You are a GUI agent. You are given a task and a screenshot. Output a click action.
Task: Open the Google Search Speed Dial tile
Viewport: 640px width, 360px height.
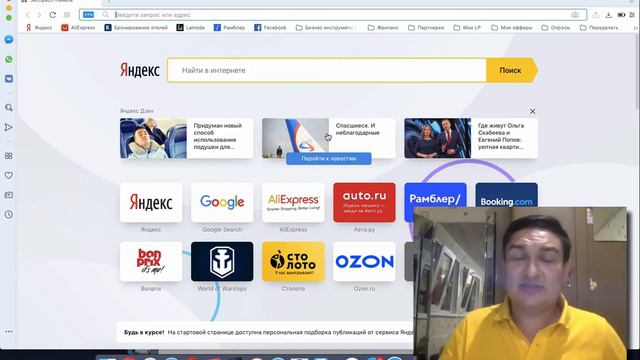pos(222,202)
